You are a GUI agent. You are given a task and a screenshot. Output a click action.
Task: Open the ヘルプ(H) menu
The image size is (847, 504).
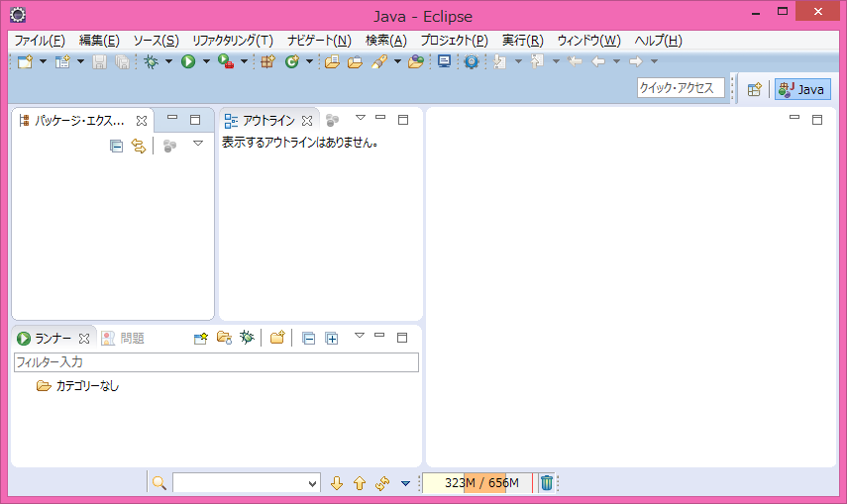click(658, 41)
